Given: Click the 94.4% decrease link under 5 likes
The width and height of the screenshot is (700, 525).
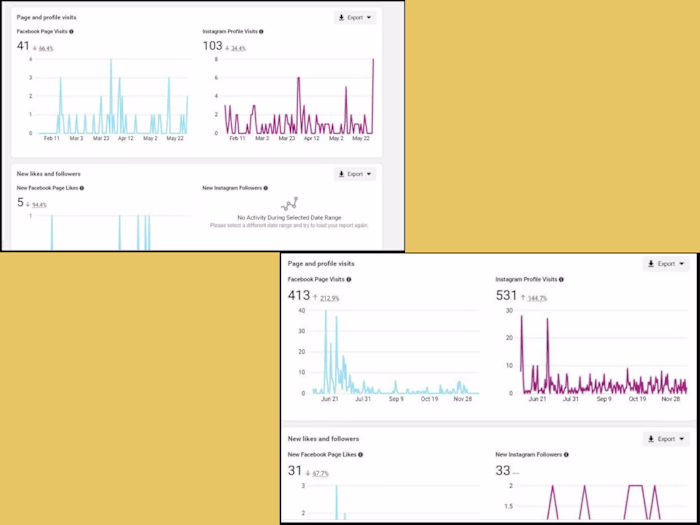Looking at the screenshot, I should click(39, 205).
